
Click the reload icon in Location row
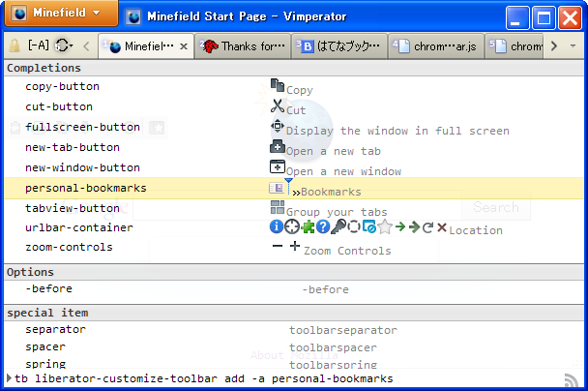427,227
